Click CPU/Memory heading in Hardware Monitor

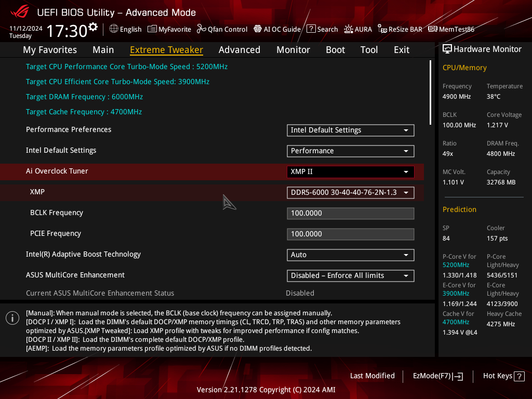(x=464, y=68)
